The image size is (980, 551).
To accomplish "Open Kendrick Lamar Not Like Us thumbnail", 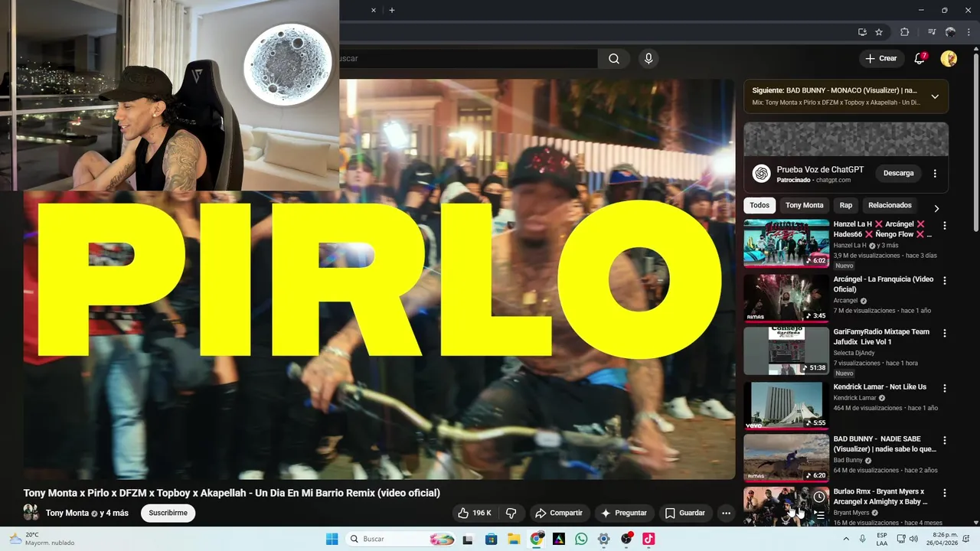I will [x=786, y=405].
